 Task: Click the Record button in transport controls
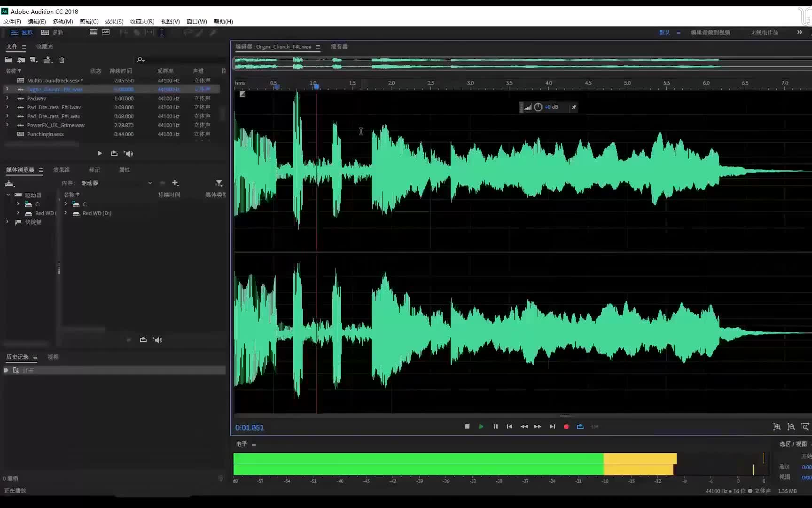click(x=566, y=427)
